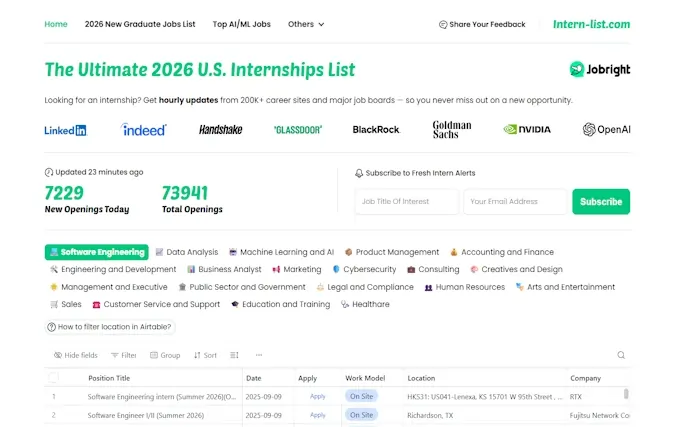This screenshot has width=695, height=427.
Task: Toggle the select-all header checkbox
Action: [54, 378]
